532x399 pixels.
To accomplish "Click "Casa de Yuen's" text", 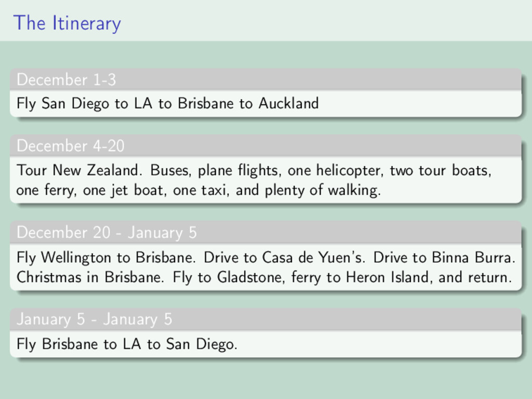I will pyautogui.click(x=312, y=258).
